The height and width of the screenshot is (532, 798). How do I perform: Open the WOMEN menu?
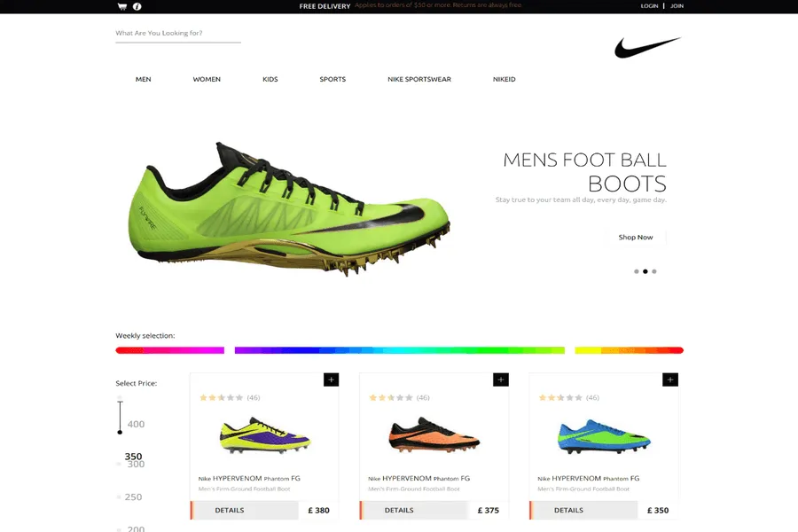[207, 80]
